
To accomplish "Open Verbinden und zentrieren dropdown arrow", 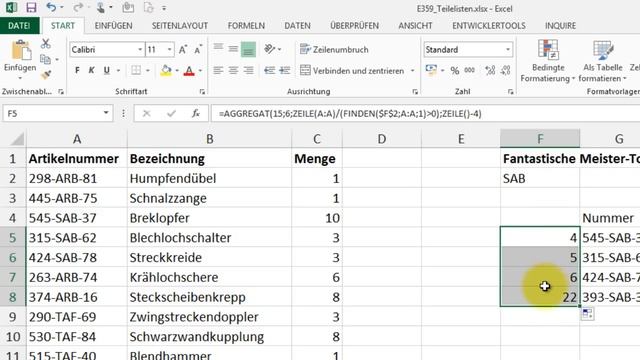I will click(x=413, y=71).
